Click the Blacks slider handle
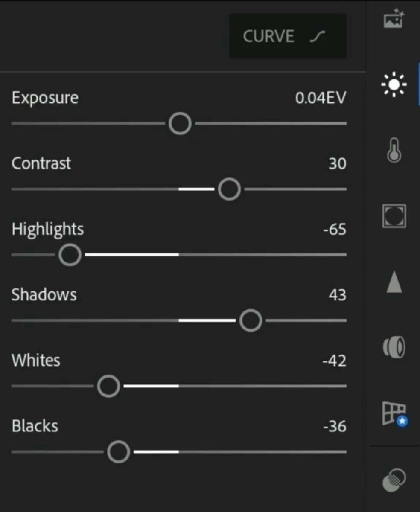Image resolution: width=420 pixels, height=512 pixels. [118, 452]
